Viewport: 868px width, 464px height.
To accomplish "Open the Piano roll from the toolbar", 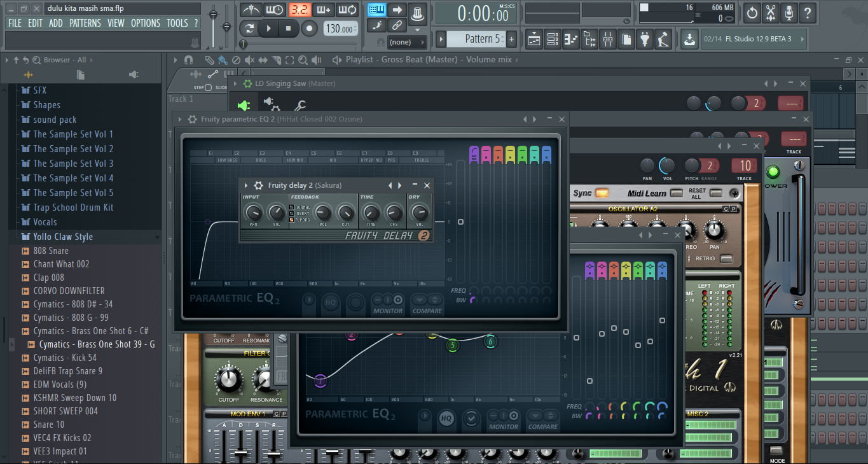I will coord(571,39).
